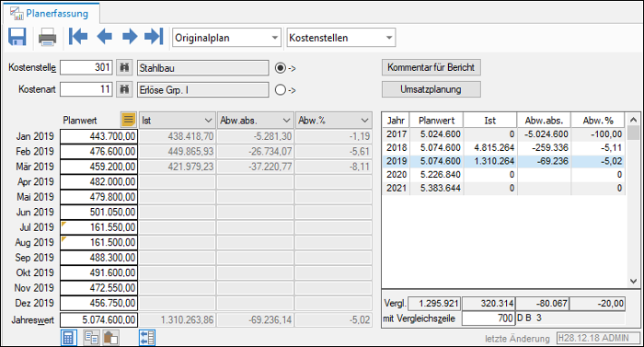Image resolution: width=644 pixels, height=347 pixels.
Task: Click the Sep 2019 Planwert field
Action: point(99,258)
